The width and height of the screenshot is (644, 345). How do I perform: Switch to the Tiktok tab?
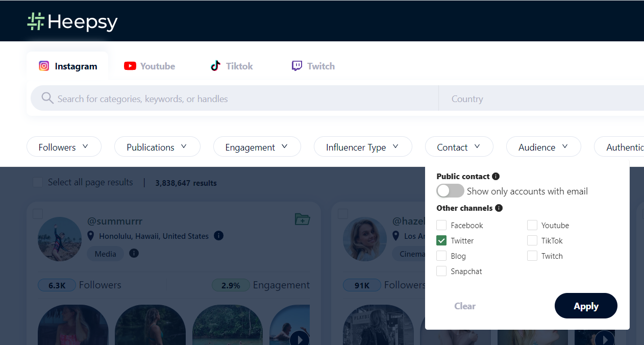pos(232,66)
